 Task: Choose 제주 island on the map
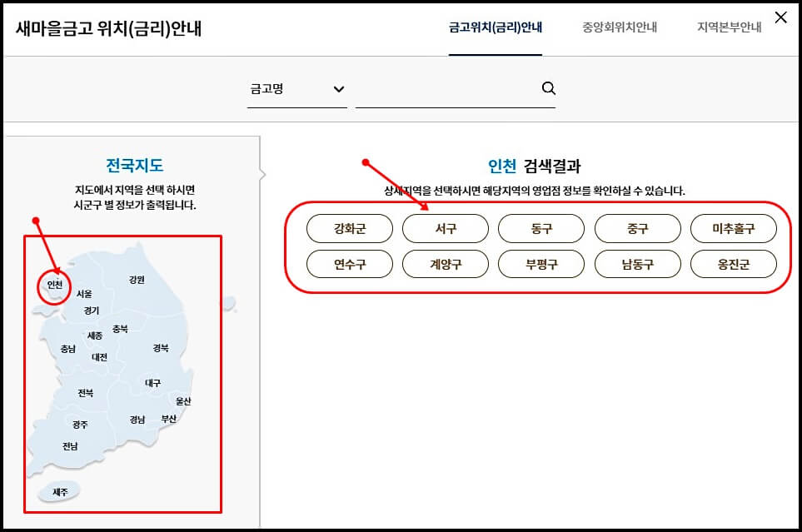(x=60, y=492)
